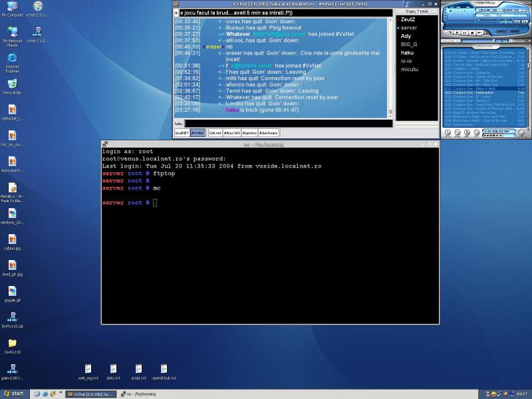Select the Recycle Bin desktop icon
Screen dimensions: 532x399
tap(11, 85)
